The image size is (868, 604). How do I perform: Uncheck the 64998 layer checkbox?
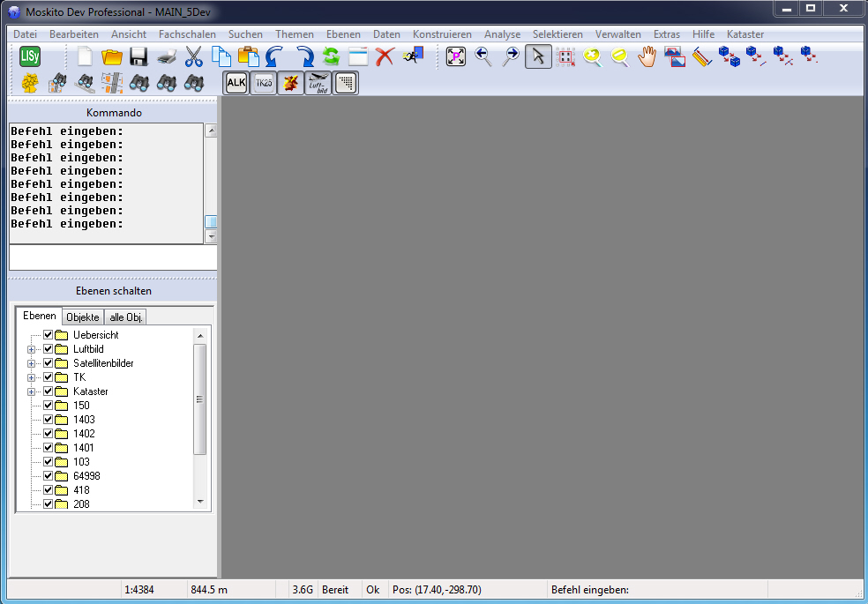(49, 475)
